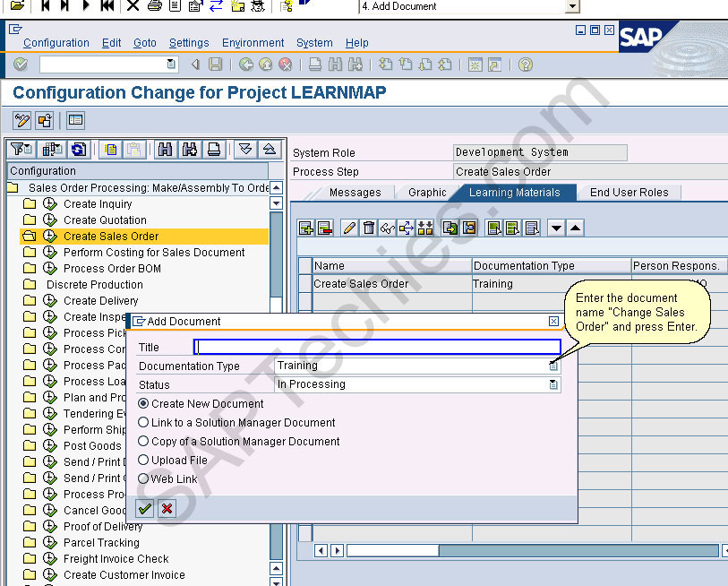
Task: Switch to the End User Roles tab
Action: coord(630,193)
